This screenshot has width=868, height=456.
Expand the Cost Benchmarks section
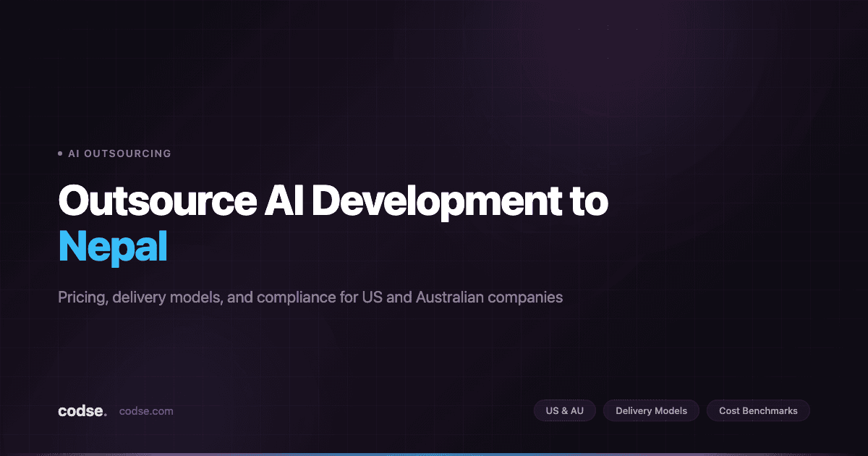coord(758,410)
